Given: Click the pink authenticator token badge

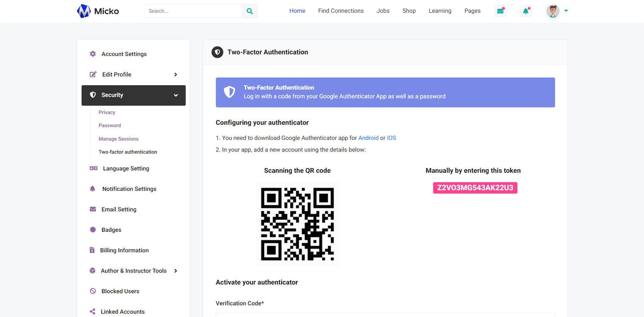Looking at the screenshot, I should click(475, 188).
